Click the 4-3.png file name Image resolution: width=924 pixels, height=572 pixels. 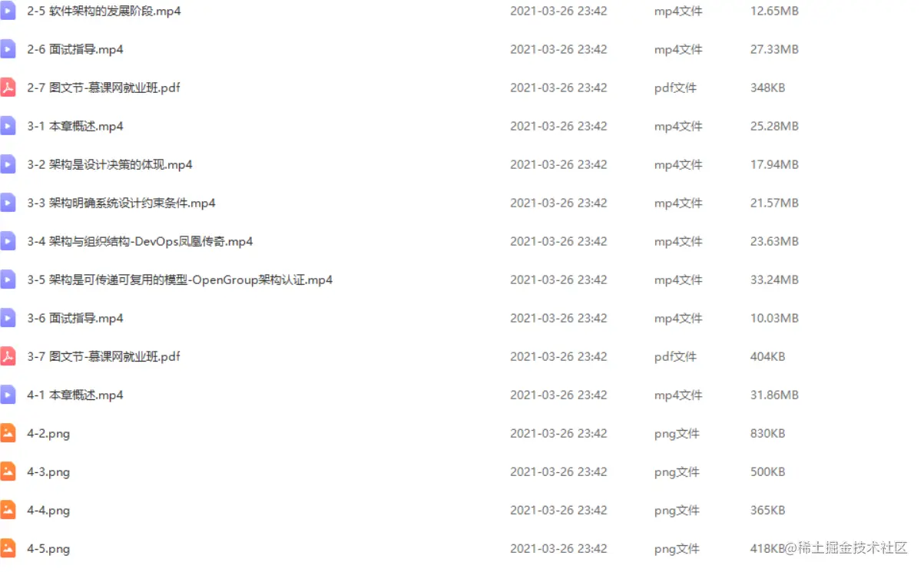(x=48, y=471)
